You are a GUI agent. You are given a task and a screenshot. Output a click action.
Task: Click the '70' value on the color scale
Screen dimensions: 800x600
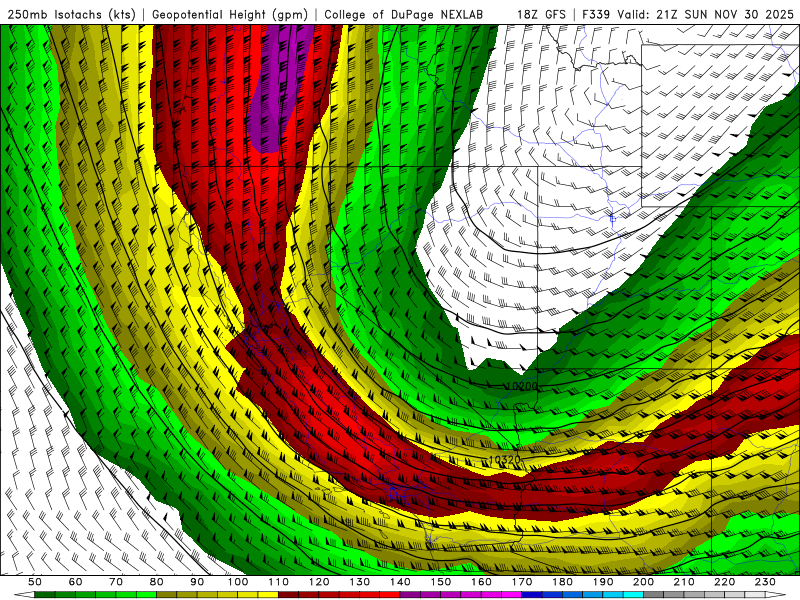[116, 582]
